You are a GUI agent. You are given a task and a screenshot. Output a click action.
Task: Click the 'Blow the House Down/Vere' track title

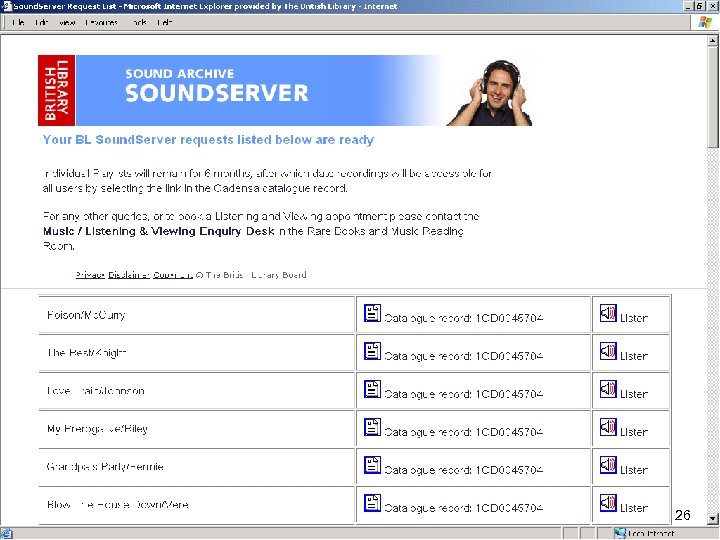coord(118,505)
